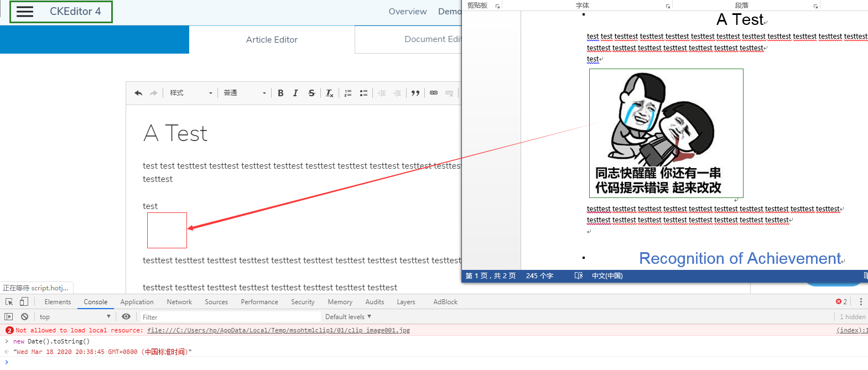The image size is (868, 370).
Task: Click Recognition of Achievement heading in Word
Action: pyautogui.click(x=740, y=258)
